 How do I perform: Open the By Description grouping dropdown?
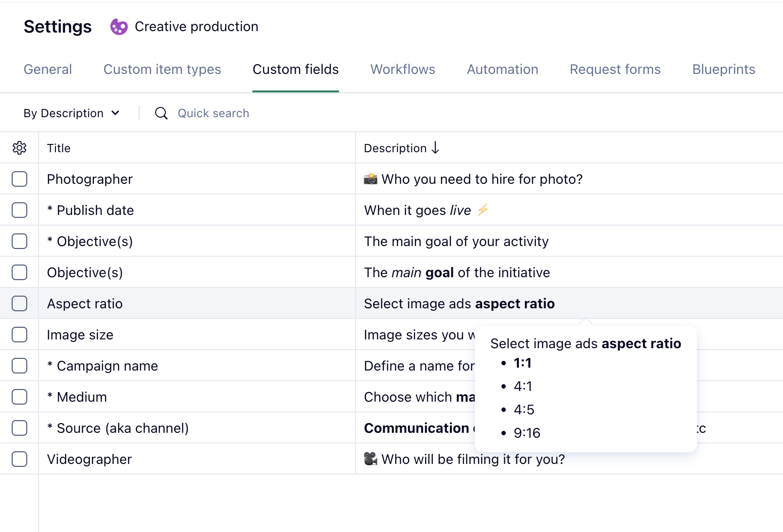(71, 113)
